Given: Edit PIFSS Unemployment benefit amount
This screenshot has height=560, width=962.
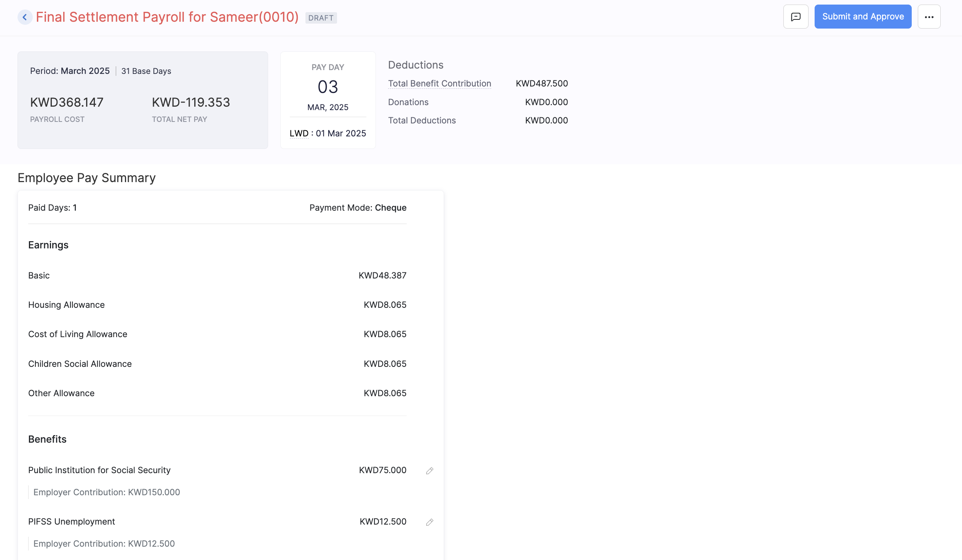Looking at the screenshot, I should [430, 522].
